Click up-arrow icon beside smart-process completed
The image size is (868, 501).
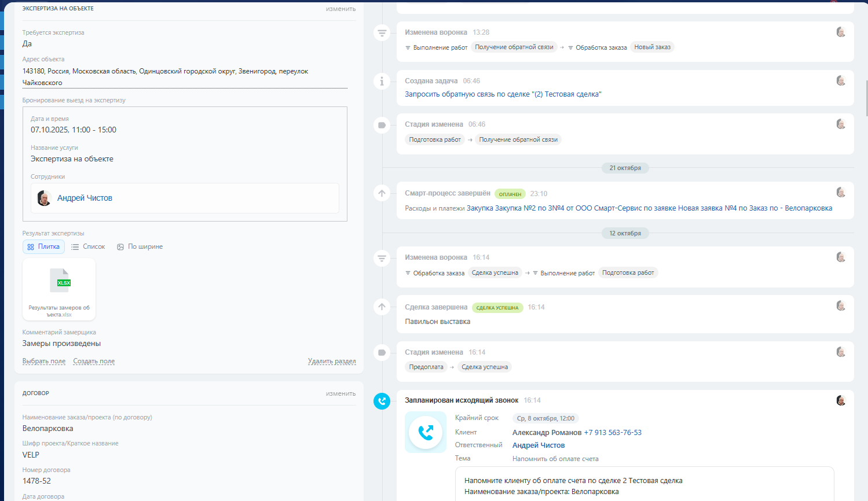pos(382,194)
